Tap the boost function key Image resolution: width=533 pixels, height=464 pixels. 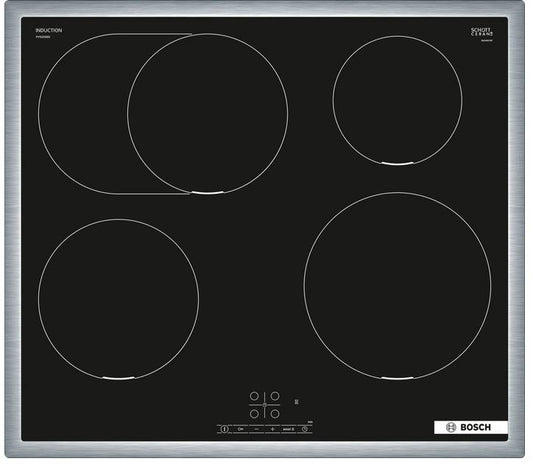click(x=289, y=429)
